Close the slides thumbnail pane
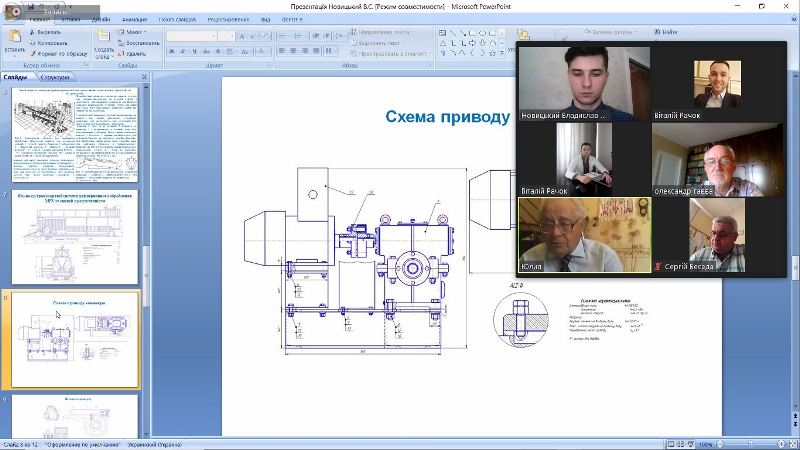The height and width of the screenshot is (450, 800). (144, 77)
